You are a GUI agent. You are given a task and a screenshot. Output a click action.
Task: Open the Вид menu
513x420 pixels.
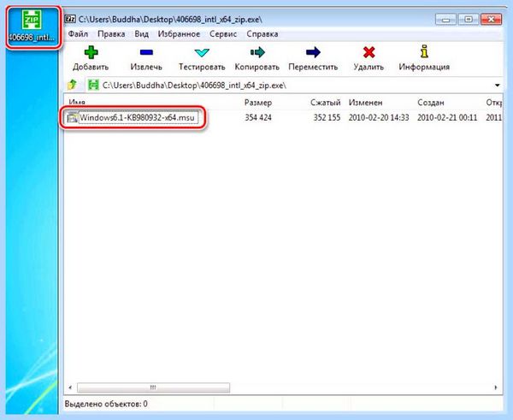coord(141,34)
